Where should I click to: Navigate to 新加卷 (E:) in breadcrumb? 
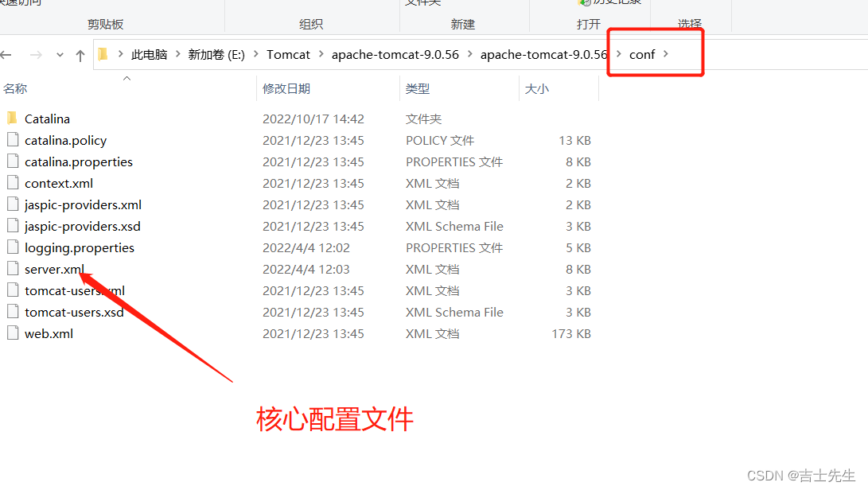216,54
